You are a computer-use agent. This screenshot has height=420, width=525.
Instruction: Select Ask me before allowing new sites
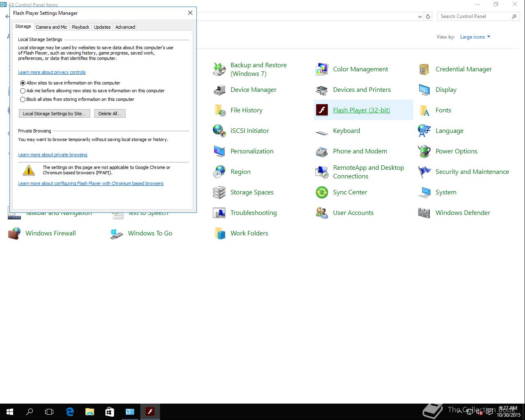click(23, 91)
